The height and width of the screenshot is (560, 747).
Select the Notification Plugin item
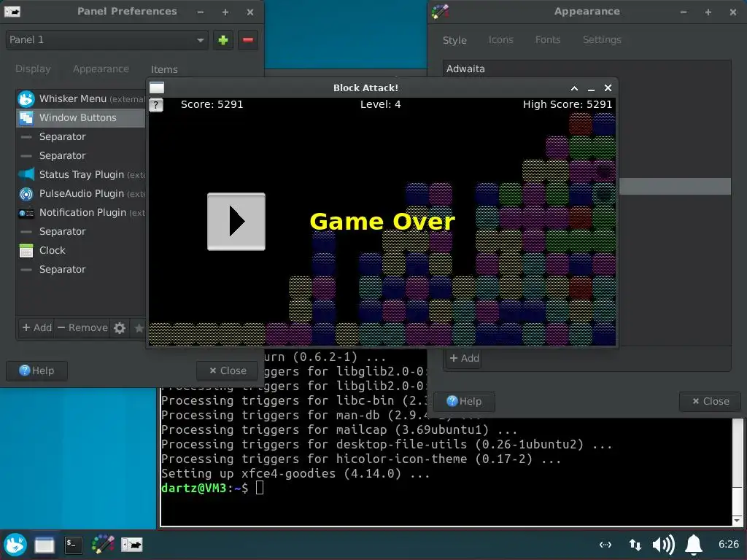(x=81, y=212)
